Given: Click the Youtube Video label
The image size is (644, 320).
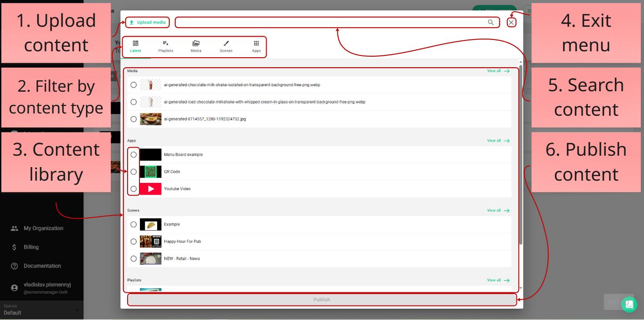Looking at the screenshot, I should [177, 189].
